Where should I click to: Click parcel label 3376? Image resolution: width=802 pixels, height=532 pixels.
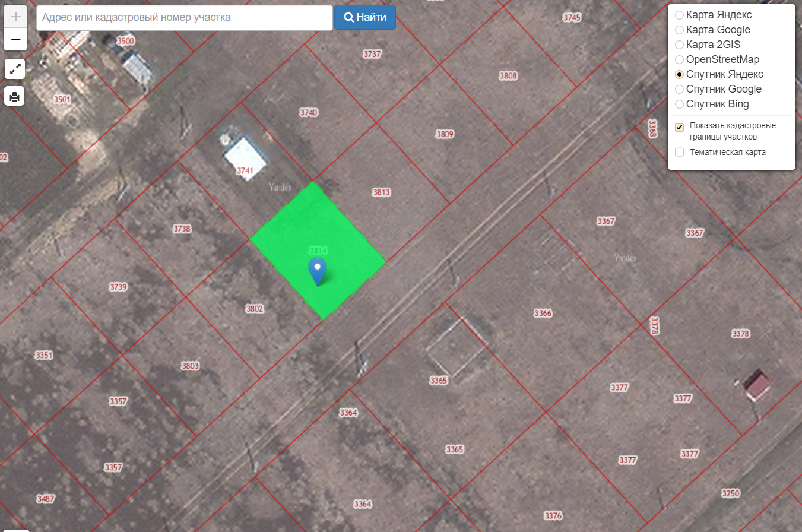553,515
